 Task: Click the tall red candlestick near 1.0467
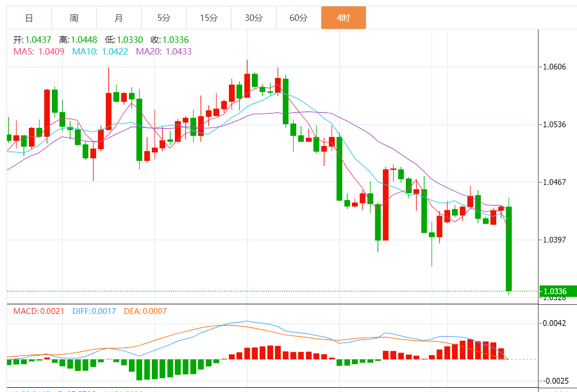[x=386, y=205]
